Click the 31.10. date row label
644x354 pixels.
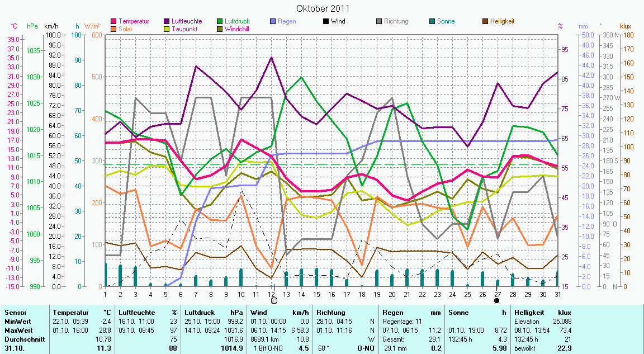click(x=15, y=348)
